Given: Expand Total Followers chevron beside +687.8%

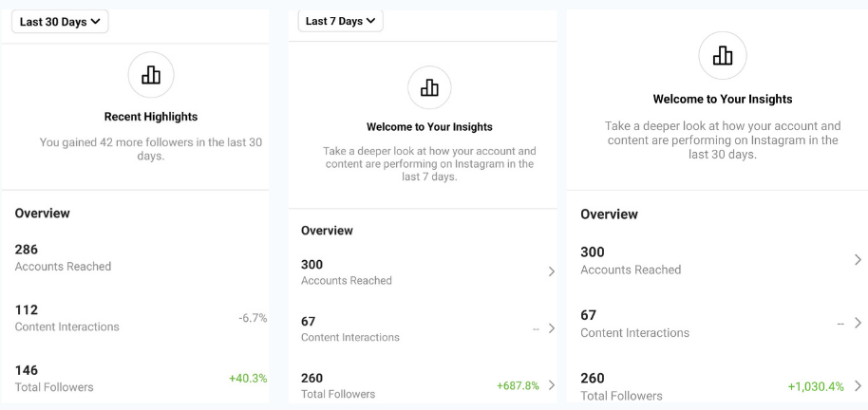Looking at the screenshot, I should pyautogui.click(x=552, y=385).
